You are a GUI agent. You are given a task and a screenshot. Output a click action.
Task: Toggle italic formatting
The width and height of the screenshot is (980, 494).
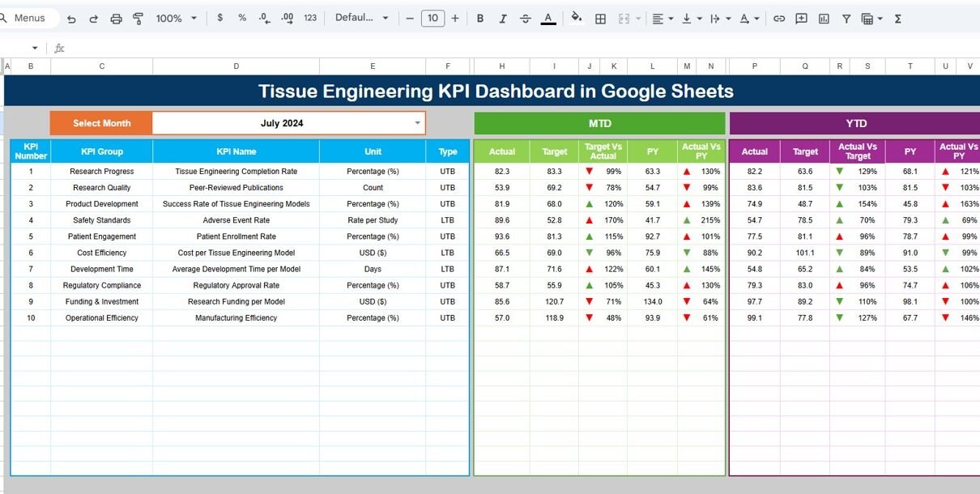coord(503,19)
